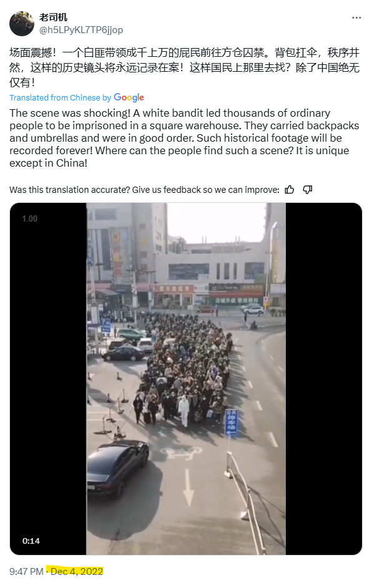Click the thumbs down translation feedback icon
Screen dimensions: 372x588
click(x=308, y=190)
